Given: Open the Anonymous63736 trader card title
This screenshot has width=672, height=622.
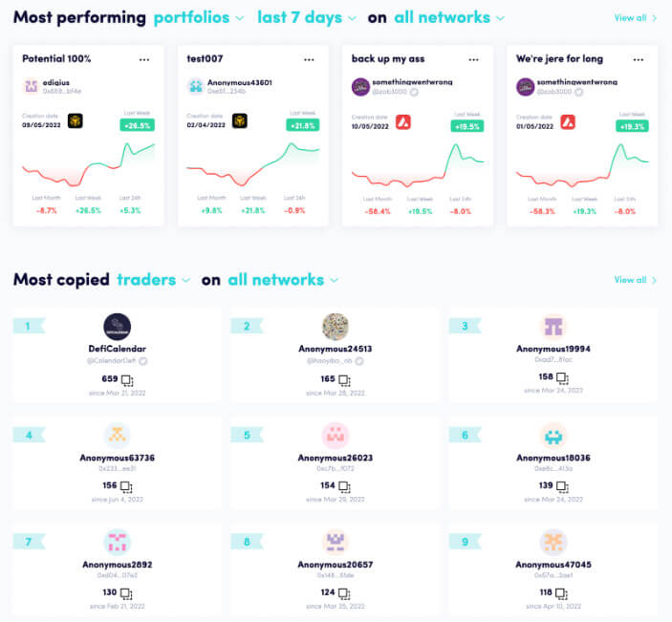Looking at the screenshot, I should 117,458.
